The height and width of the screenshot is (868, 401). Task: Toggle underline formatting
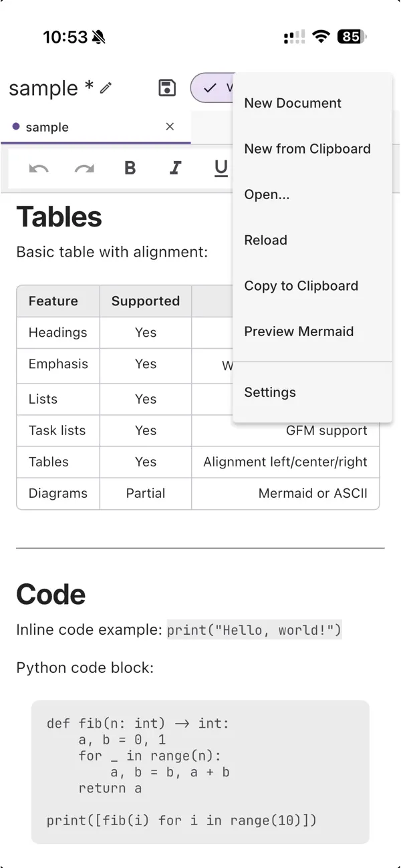click(x=221, y=168)
